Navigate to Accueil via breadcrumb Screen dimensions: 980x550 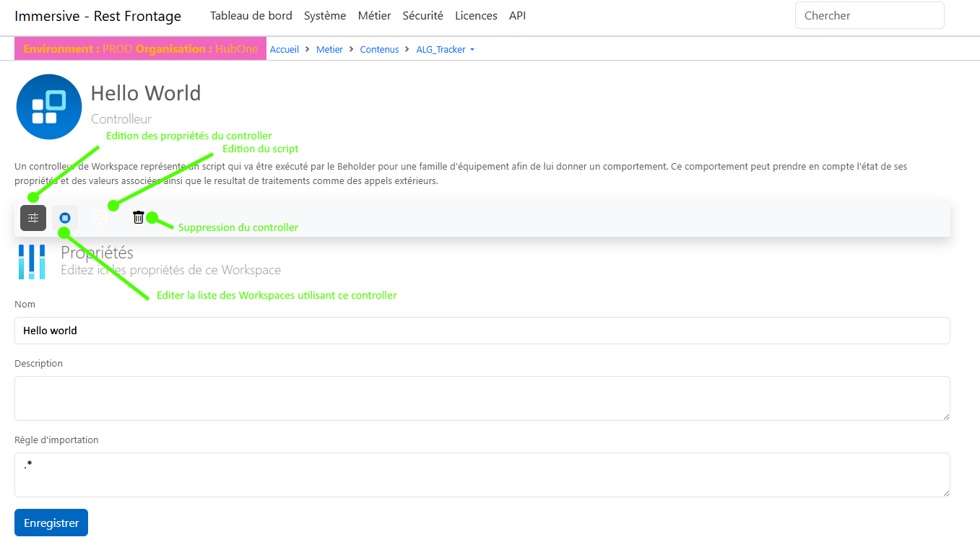[284, 49]
